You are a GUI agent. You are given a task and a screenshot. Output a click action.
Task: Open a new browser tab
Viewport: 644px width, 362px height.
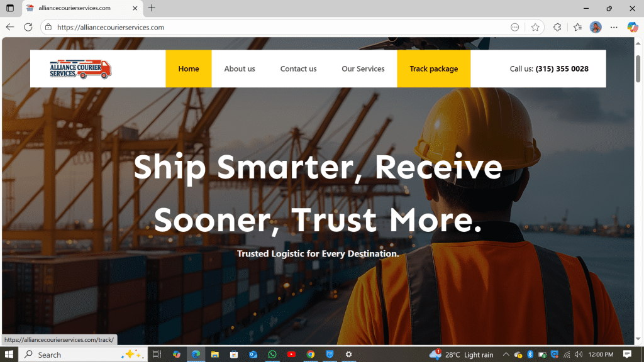point(152,8)
